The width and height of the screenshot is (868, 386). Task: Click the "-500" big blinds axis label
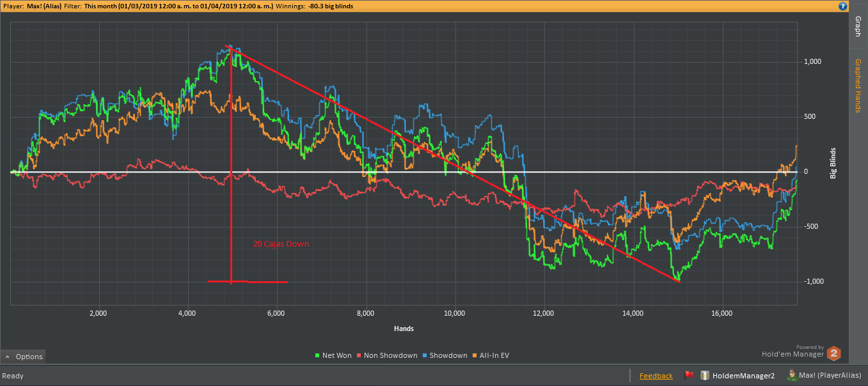point(811,227)
